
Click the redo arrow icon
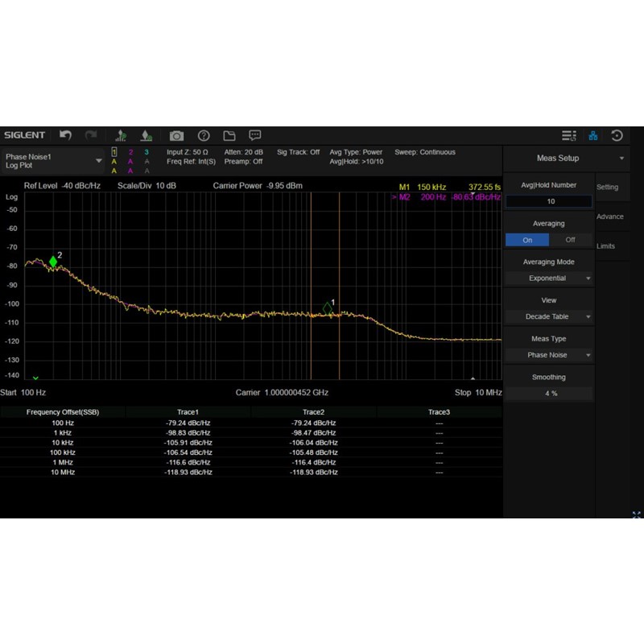tap(91, 135)
